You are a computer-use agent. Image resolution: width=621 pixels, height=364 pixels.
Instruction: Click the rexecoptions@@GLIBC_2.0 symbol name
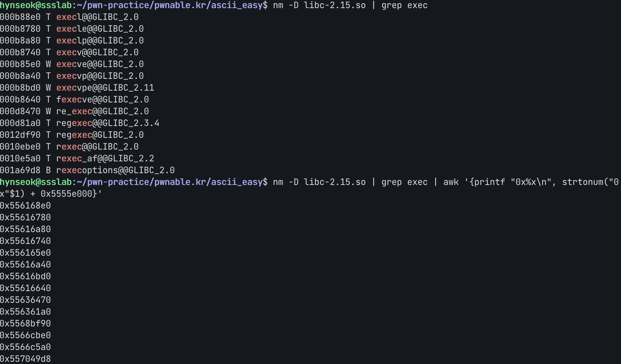(115, 170)
